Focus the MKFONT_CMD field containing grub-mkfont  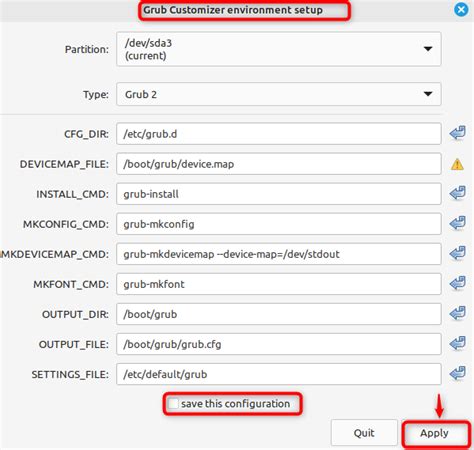[x=279, y=284]
